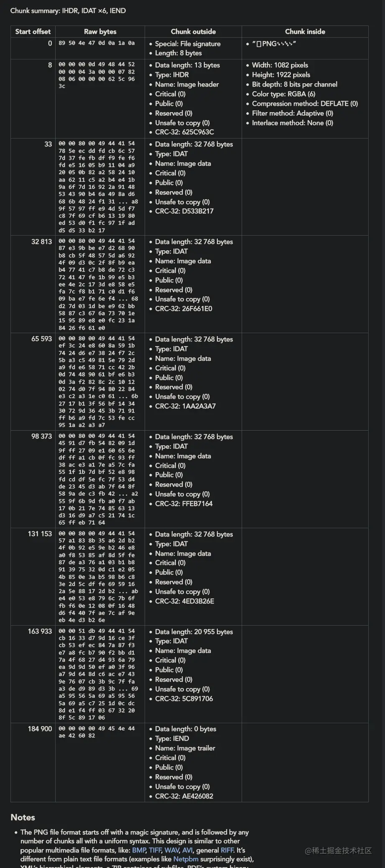Follow the AVI hyperlink
Viewport: 385px width, 868px height.
[x=188, y=850]
